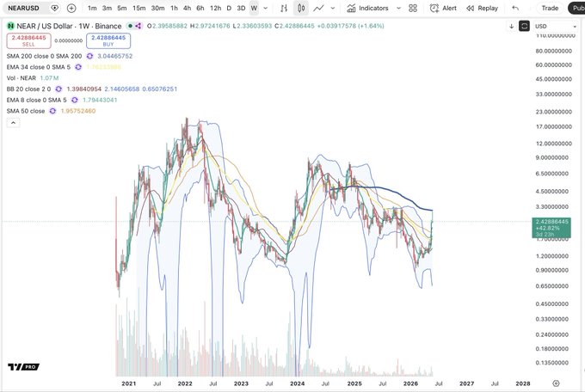Click the Vol value 1.07 M
The height and width of the screenshot is (392, 585).
[x=49, y=78]
